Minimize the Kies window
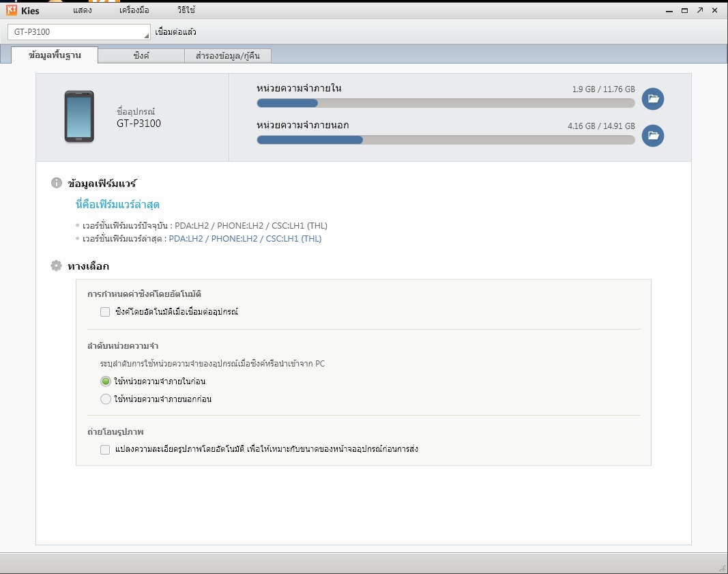This screenshot has height=574, width=728. [669, 11]
